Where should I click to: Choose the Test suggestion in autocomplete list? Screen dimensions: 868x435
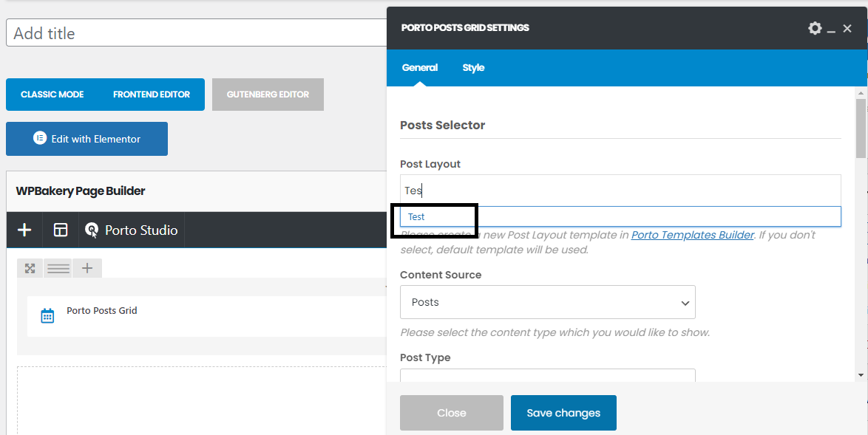(x=620, y=216)
